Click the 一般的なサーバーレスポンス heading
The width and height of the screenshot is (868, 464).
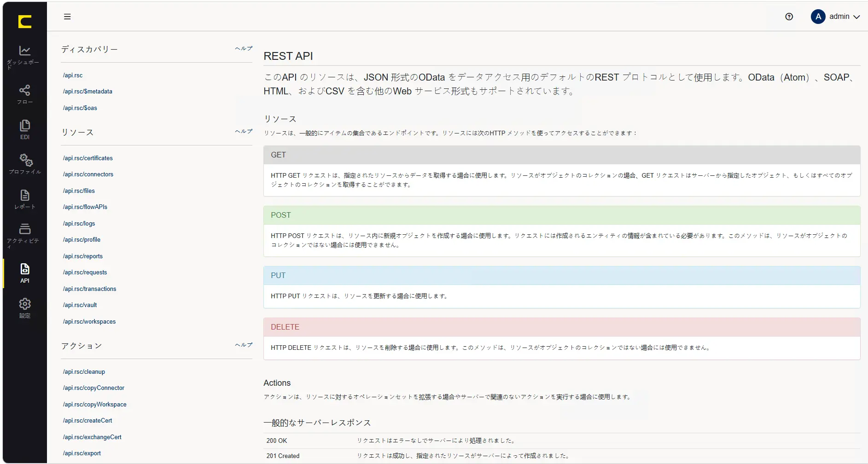[317, 423]
